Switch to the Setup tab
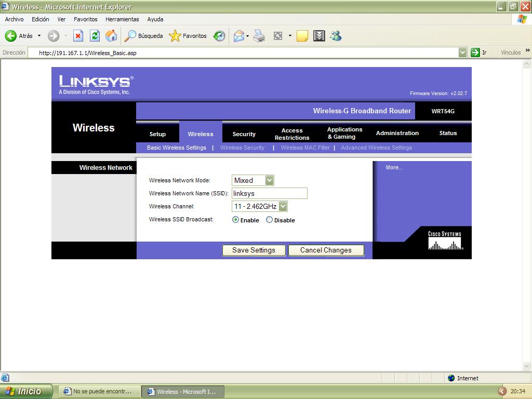This screenshot has height=399, width=532. (157, 134)
